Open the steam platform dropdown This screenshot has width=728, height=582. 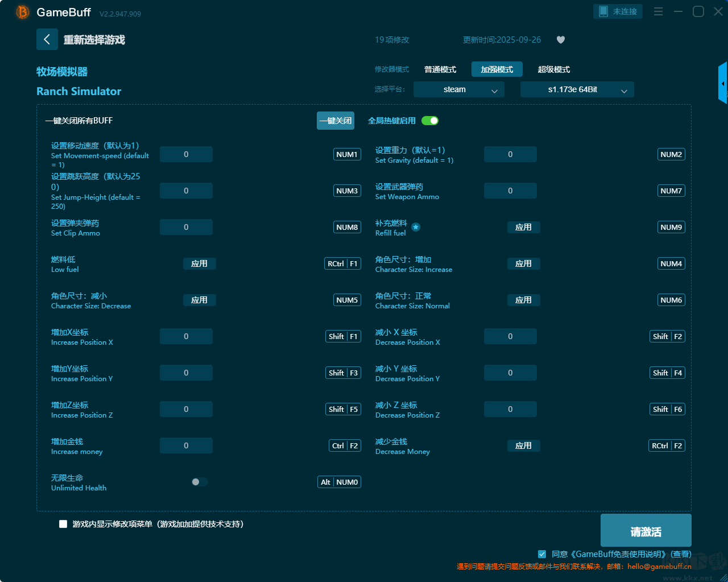458,89
